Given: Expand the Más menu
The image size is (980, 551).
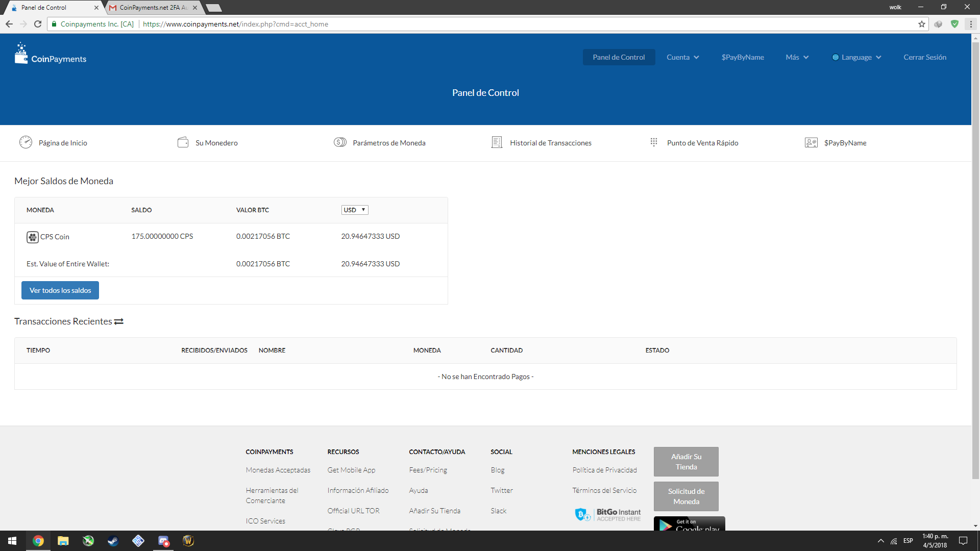Looking at the screenshot, I should coord(797,57).
